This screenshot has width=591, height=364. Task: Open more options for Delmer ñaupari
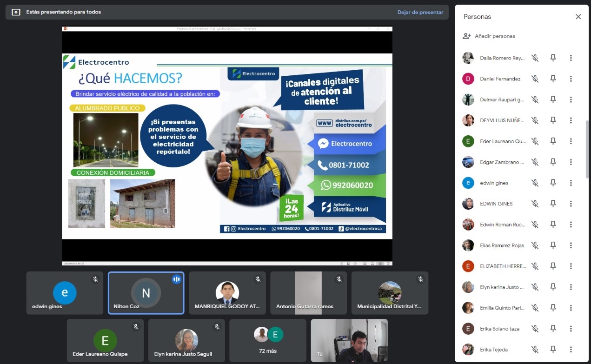571,99
